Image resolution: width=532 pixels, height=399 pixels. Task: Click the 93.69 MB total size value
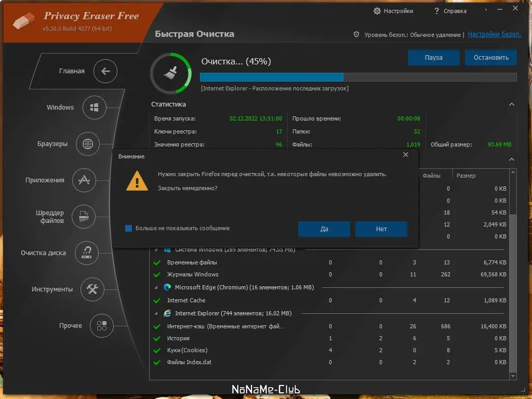click(499, 144)
